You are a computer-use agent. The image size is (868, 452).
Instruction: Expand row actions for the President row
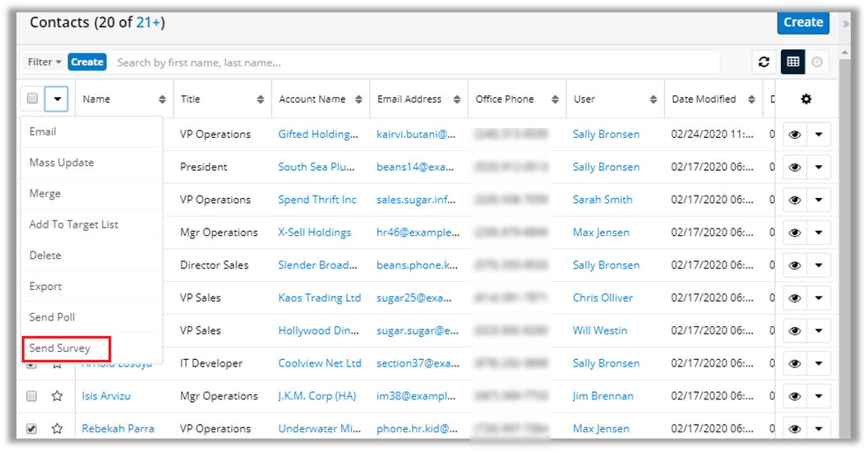point(819,167)
